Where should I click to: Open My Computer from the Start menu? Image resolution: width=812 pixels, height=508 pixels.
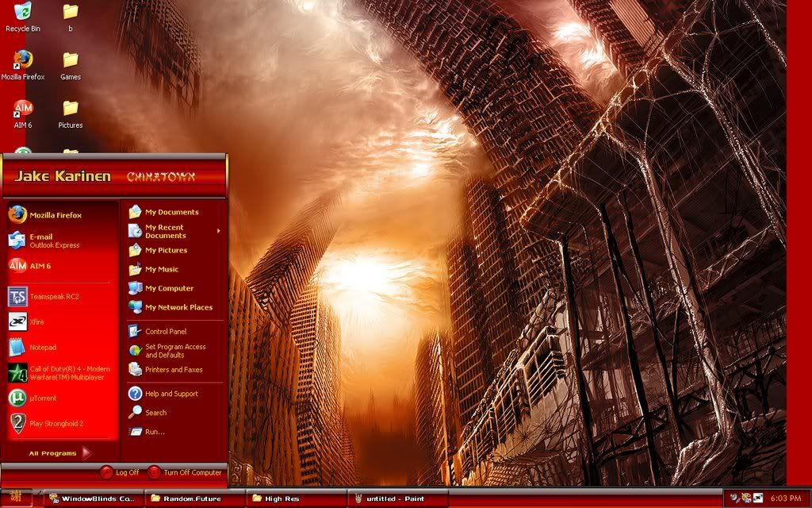(175, 288)
